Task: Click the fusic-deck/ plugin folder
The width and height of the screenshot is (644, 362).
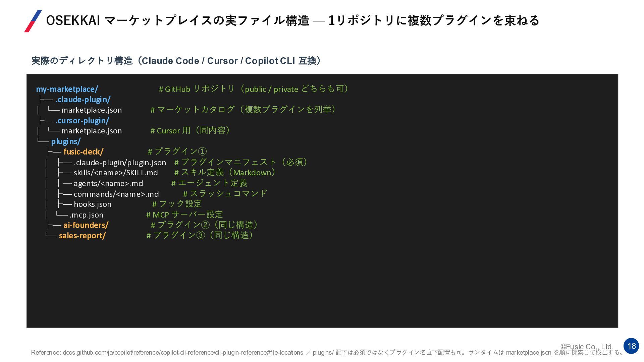Action: [83, 152]
